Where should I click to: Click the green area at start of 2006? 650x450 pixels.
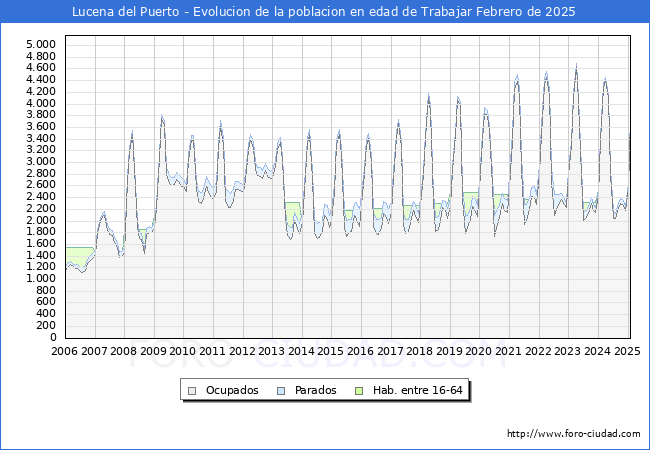80,254
